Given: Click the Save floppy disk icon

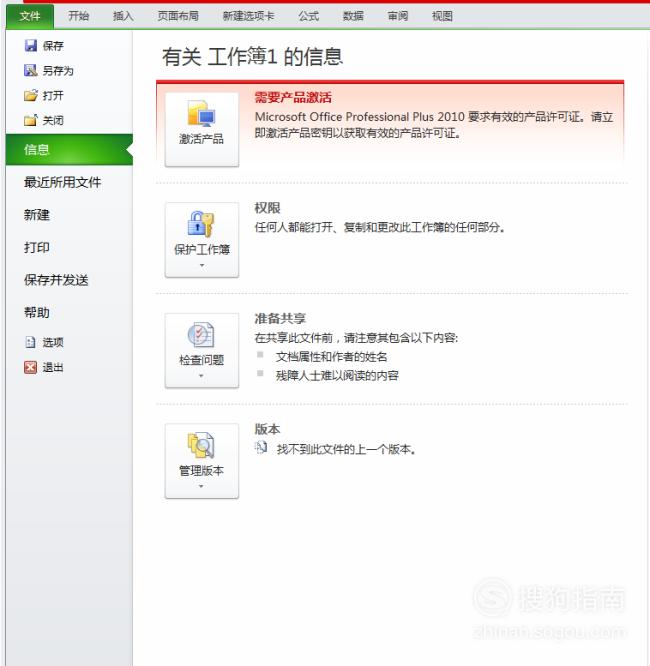Looking at the screenshot, I should pyautogui.click(x=31, y=45).
